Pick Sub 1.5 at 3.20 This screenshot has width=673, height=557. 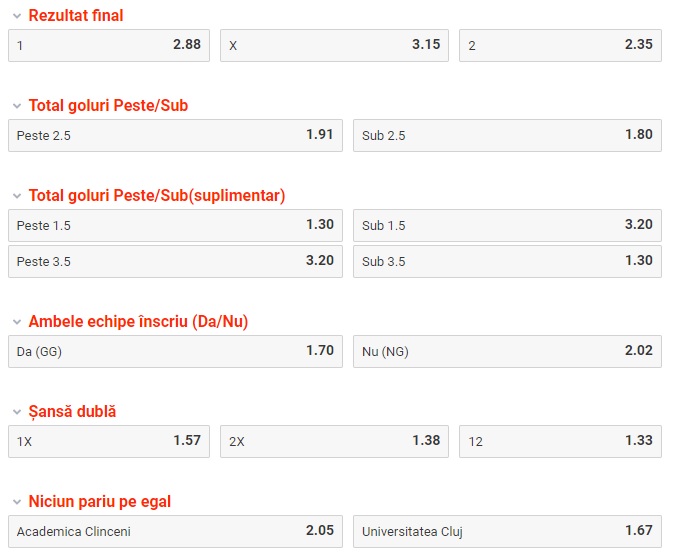coord(507,225)
